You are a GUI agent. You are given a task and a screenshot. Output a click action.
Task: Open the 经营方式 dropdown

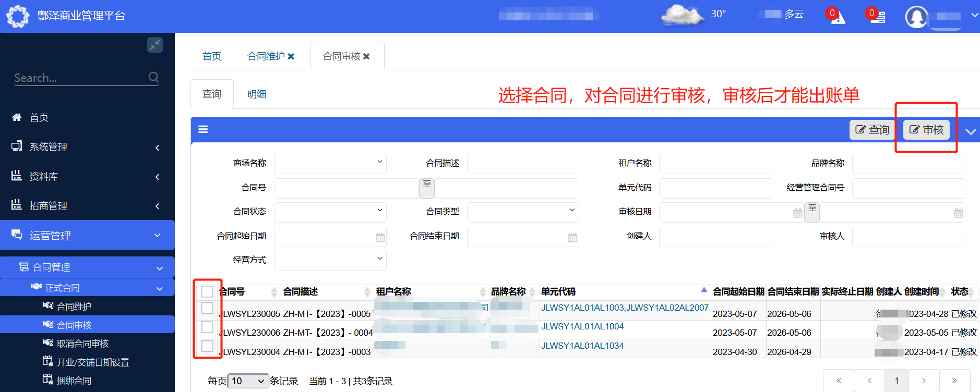[330, 261]
